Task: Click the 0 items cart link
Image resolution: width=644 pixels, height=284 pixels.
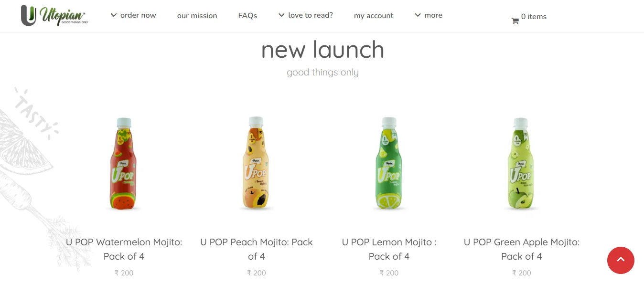Action: pos(534,17)
